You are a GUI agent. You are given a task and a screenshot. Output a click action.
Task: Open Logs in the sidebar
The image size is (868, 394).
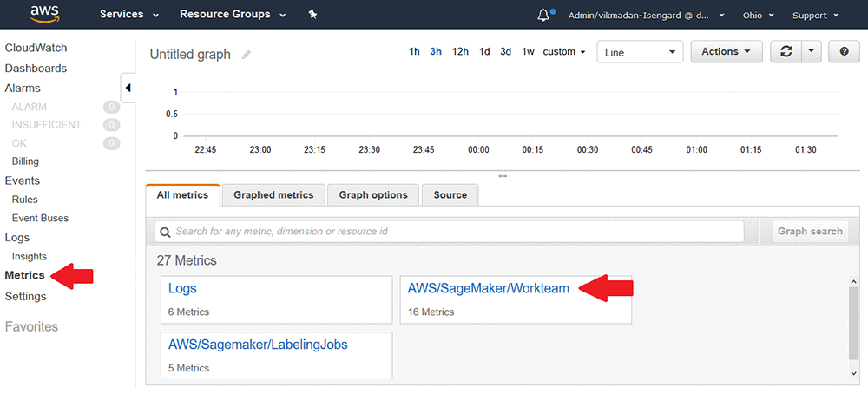(x=17, y=238)
